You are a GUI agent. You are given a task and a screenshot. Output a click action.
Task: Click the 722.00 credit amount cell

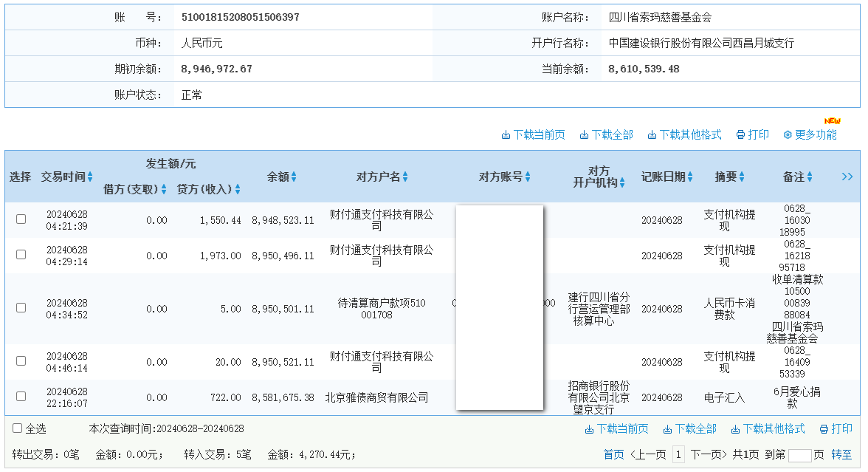[x=225, y=397]
